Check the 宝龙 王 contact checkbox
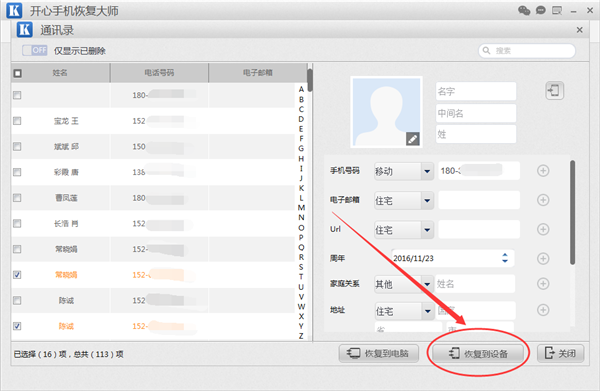 (17, 121)
